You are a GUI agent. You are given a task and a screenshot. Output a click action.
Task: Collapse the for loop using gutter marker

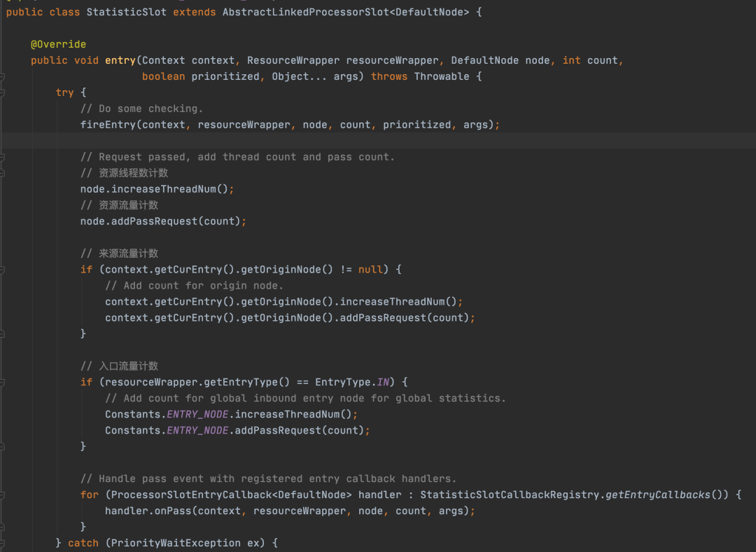point(2,495)
